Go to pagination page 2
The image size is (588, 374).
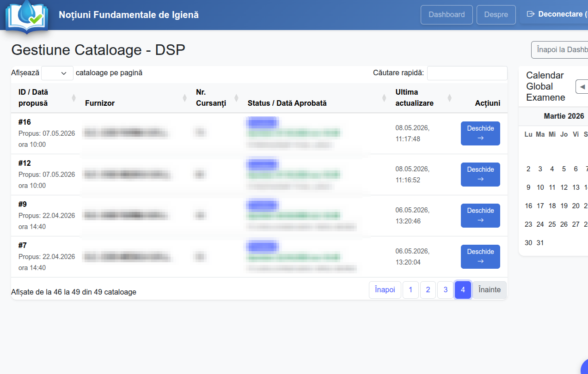coord(428,290)
